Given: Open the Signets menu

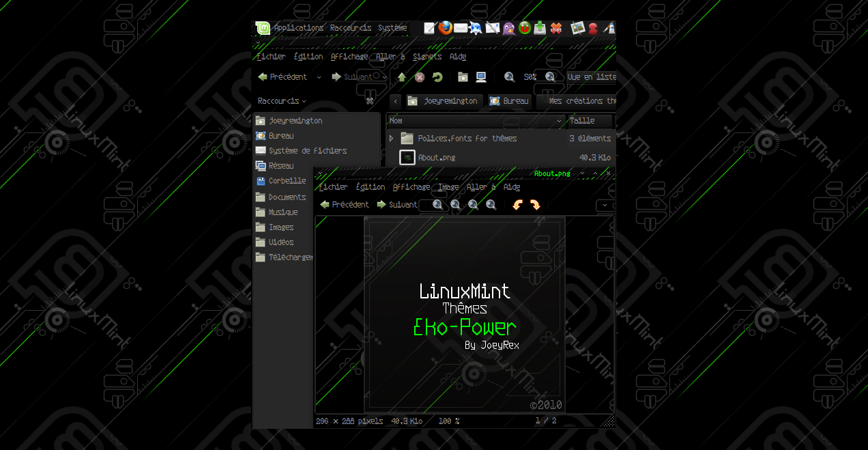Looking at the screenshot, I should click(427, 57).
